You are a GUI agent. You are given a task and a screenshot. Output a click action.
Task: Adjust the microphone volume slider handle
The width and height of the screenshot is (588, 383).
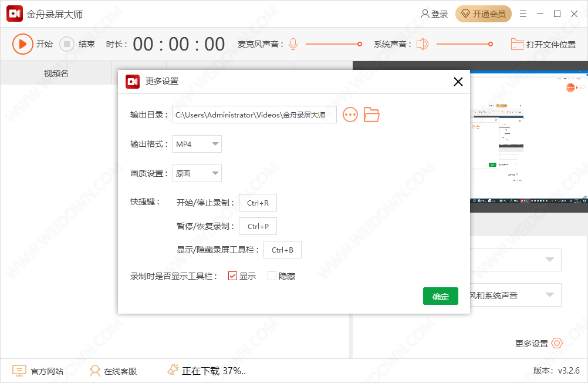pos(360,44)
